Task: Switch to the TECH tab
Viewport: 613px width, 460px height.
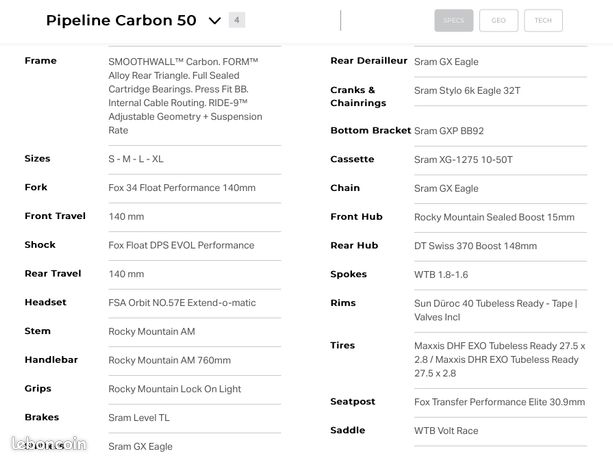Action: [543, 20]
